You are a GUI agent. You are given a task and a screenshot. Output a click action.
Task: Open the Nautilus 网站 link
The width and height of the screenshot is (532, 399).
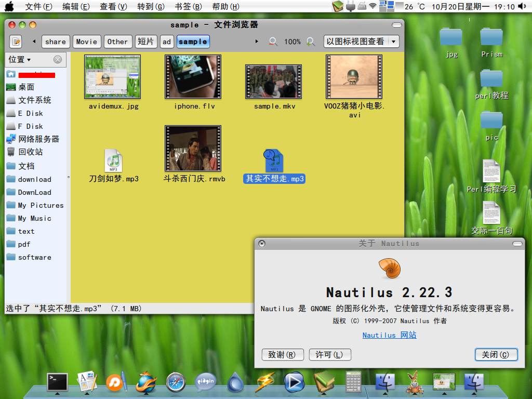click(389, 335)
